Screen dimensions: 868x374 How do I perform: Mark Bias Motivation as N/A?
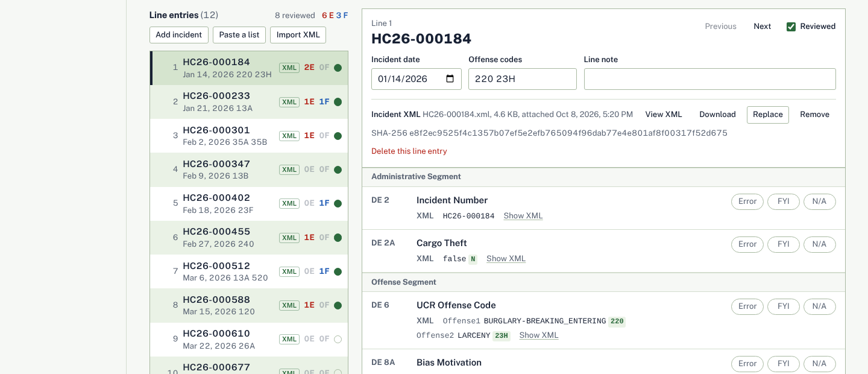[820, 364]
